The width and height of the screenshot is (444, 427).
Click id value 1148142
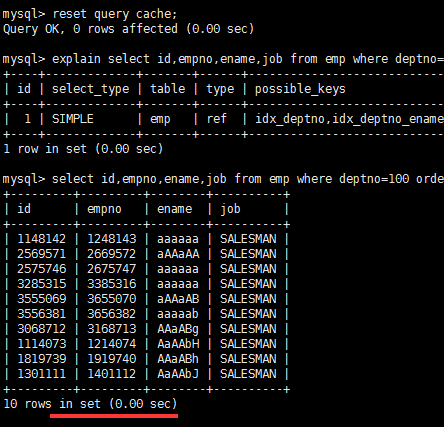42,239
